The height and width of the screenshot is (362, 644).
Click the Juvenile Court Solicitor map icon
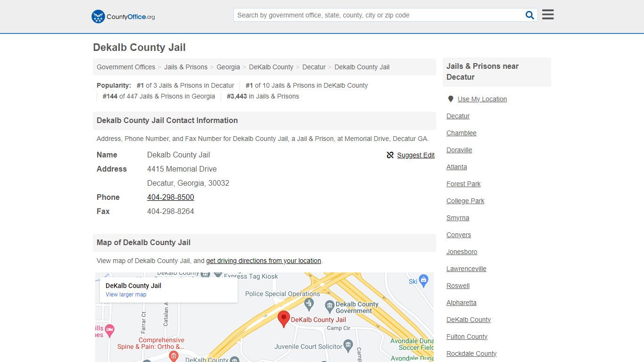(x=348, y=346)
